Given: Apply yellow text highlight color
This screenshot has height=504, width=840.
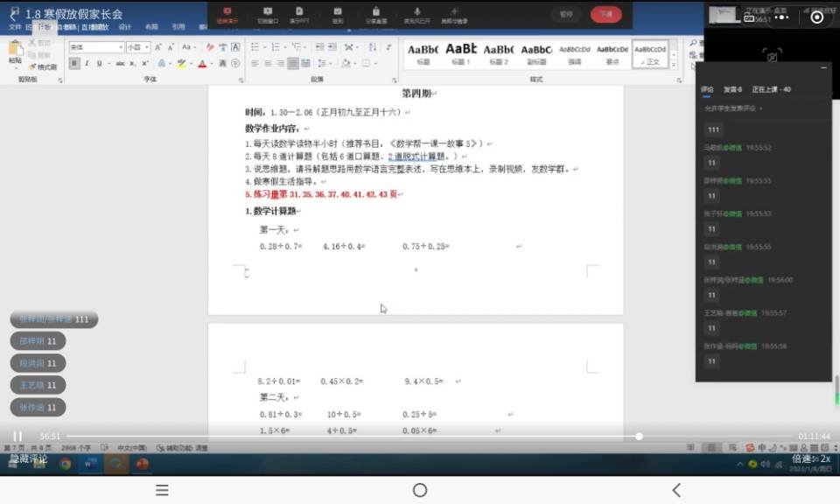Looking at the screenshot, I should click(x=182, y=63).
